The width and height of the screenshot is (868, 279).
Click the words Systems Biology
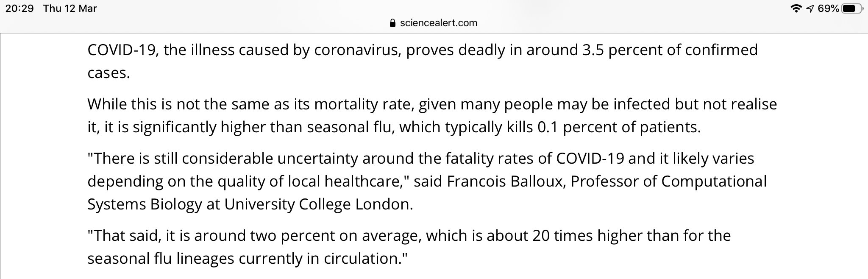(145, 204)
